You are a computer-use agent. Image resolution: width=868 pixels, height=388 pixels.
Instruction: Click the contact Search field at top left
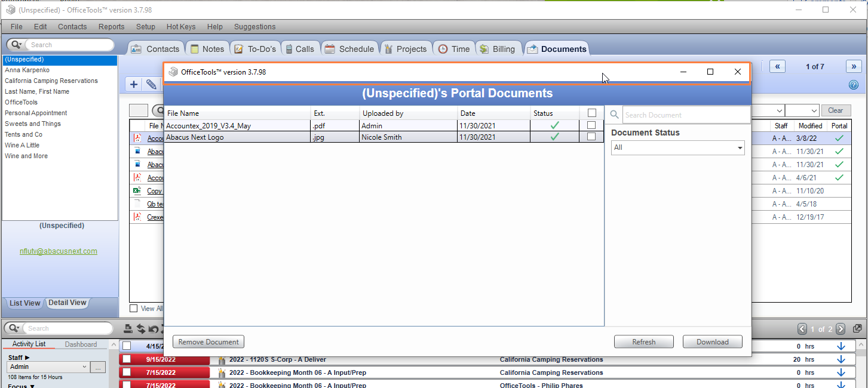click(x=70, y=45)
